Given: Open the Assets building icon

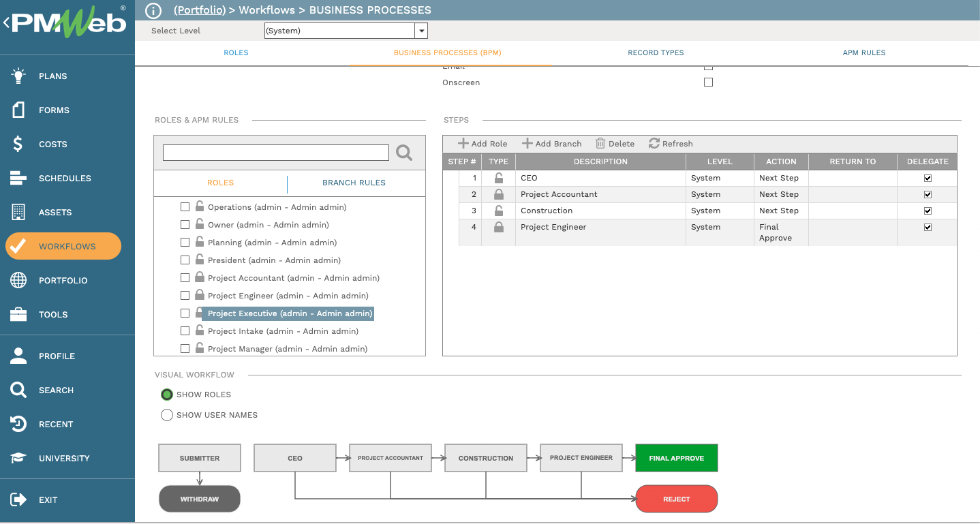Looking at the screenshot, I should [18, 212].
